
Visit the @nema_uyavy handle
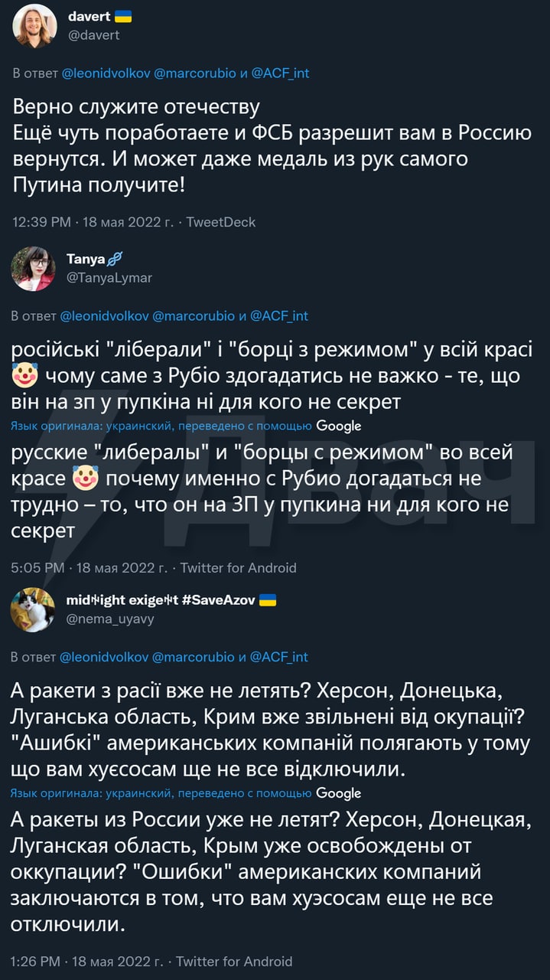click(110, 619)
